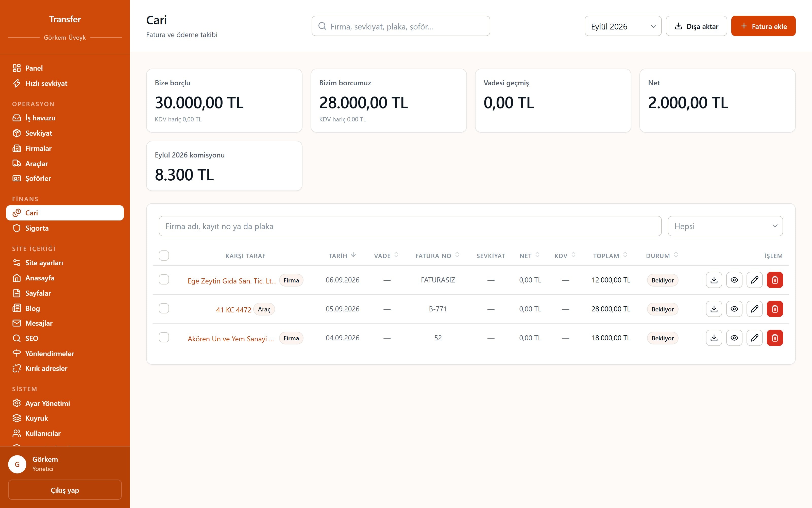Click the Firmalar building icon
The image size is (812, 508).
[16, 148]
